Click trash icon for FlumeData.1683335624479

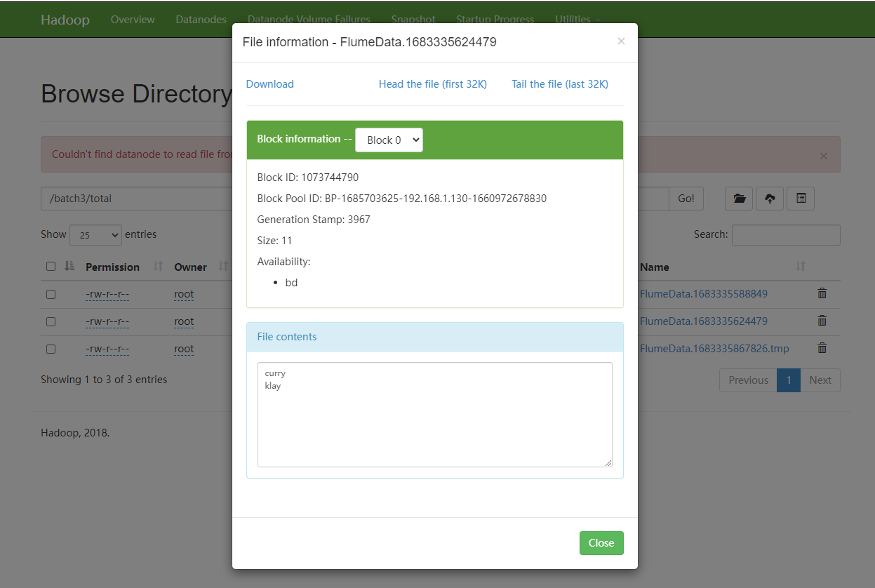[822, 321]
